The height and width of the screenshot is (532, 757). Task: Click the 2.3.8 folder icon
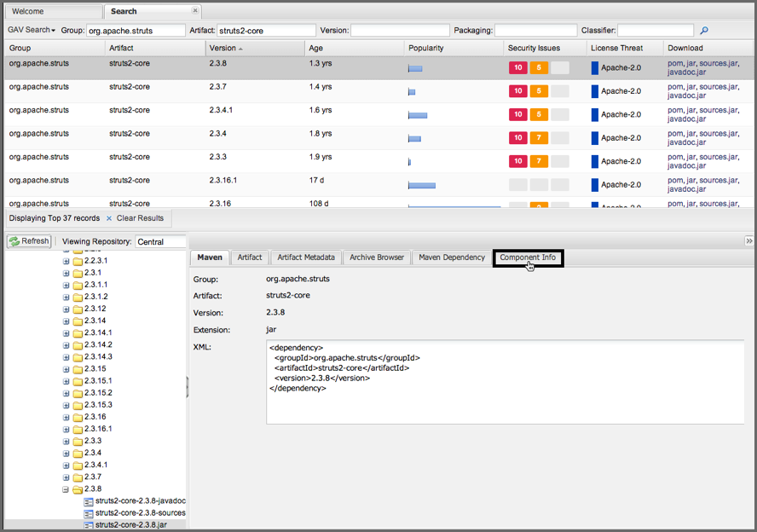pyautogui.click(x=78, y=489)
